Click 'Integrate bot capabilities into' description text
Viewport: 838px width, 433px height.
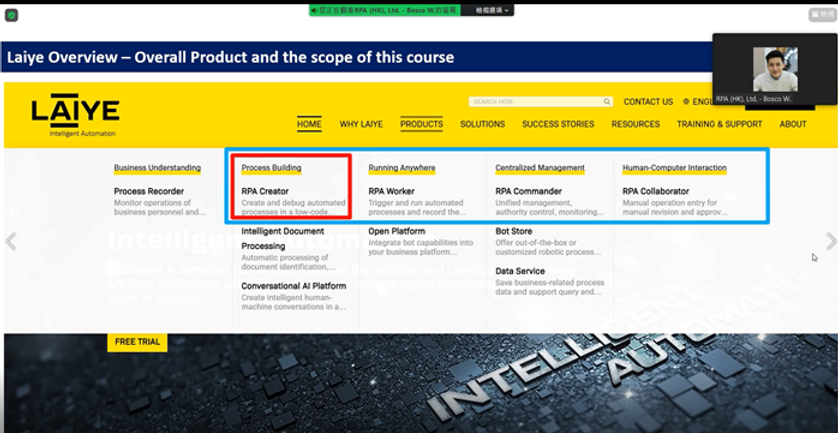tap(421, 243)
